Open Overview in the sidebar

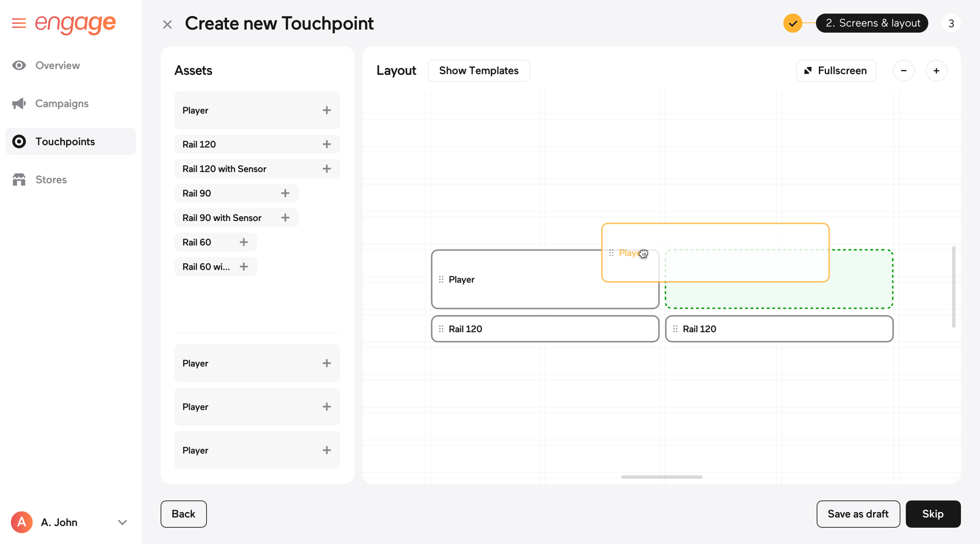tap(71, 66)
